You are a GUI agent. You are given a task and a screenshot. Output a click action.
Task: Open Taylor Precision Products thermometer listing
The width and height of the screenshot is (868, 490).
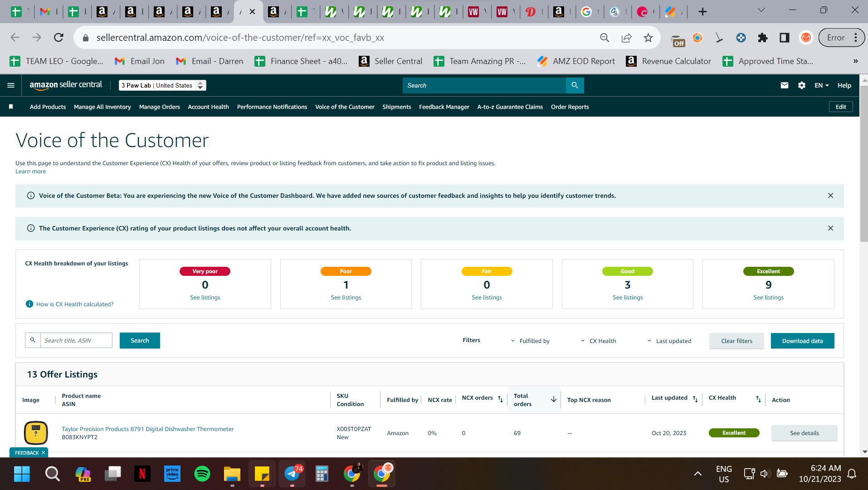point(148,429)
